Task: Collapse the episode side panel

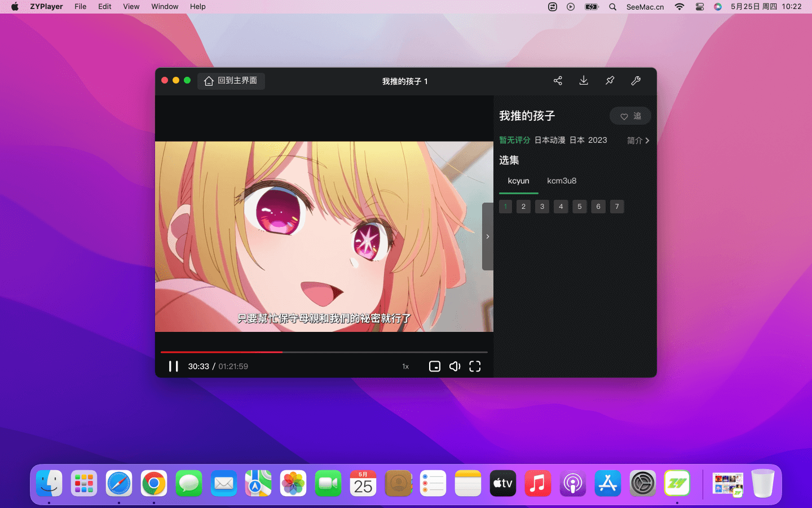Action: pos(488,237)
